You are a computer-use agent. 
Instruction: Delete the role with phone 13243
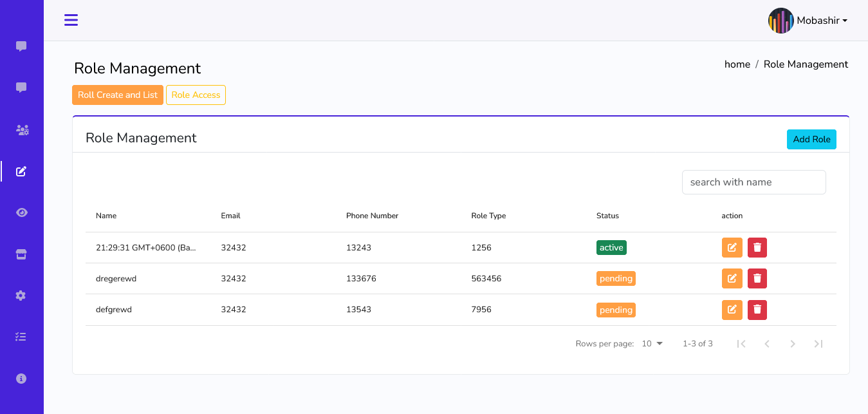(757, 247)
